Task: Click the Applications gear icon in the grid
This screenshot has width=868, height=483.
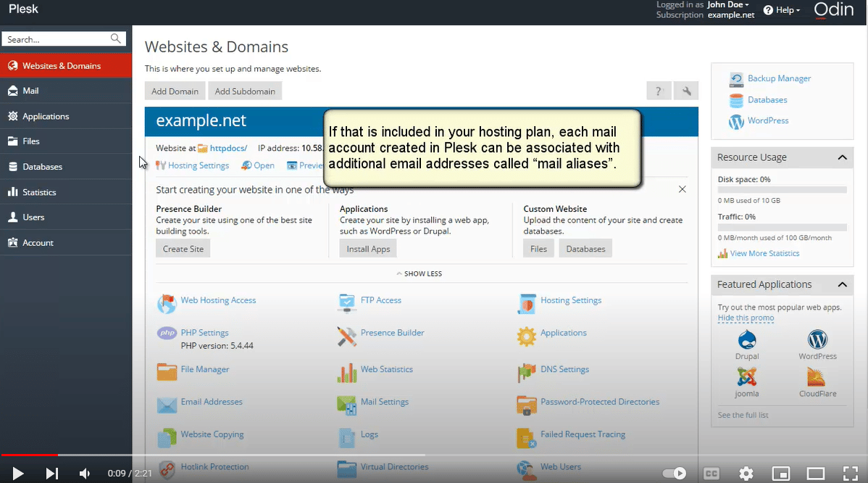Action: (x=527, y=337)
